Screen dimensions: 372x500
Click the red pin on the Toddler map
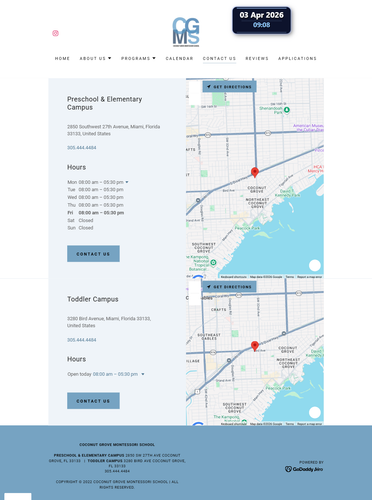point(255,346)
